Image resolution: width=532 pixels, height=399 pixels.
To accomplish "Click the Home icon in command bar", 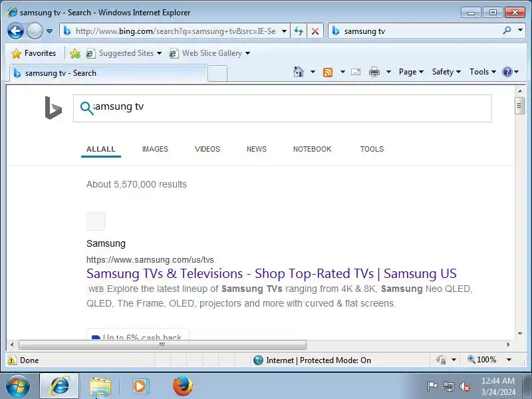I will point(299,72).
